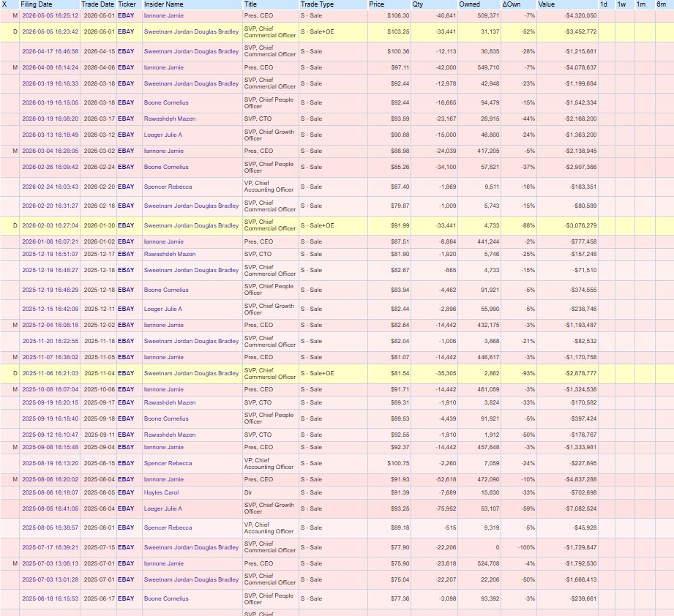Open Iannone Jamie in 2026-01-06 16:07:21 row
The width and height of the screenshot is (674, 616).
[164, 241]
